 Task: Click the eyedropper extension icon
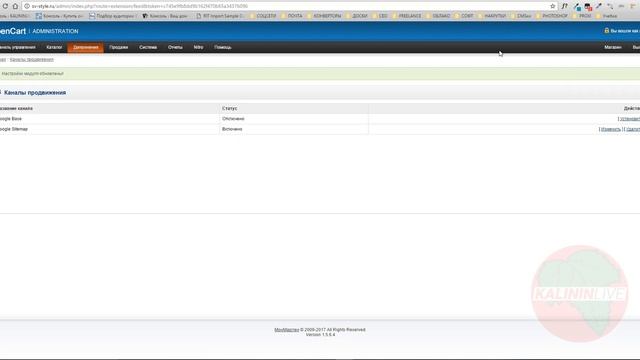click(599, 6)
